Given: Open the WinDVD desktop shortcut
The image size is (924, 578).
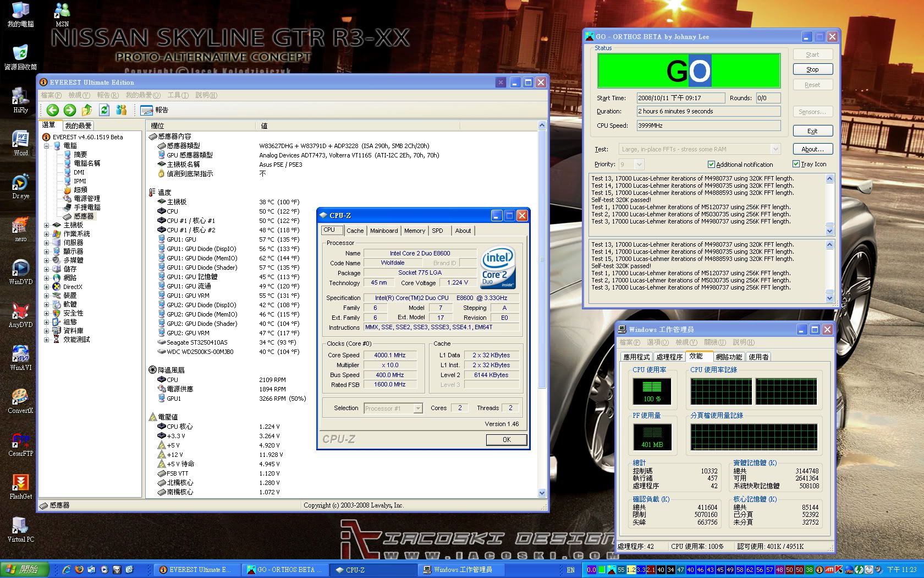Looking at the screenshot, I should (20, 272).
